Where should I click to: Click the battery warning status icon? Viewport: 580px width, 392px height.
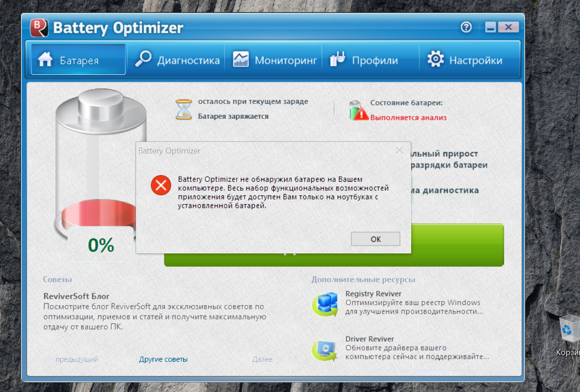[359, 110]
